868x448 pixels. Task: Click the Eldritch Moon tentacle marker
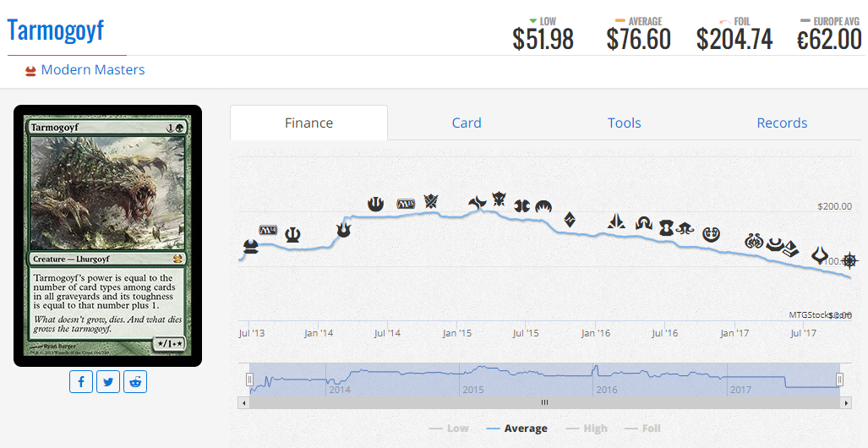[685, 227]
